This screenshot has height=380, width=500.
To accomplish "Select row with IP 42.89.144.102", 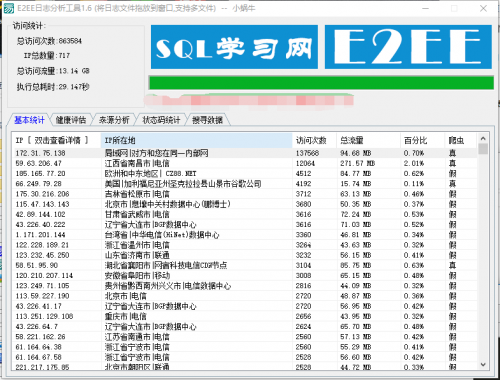I will 245,214.
